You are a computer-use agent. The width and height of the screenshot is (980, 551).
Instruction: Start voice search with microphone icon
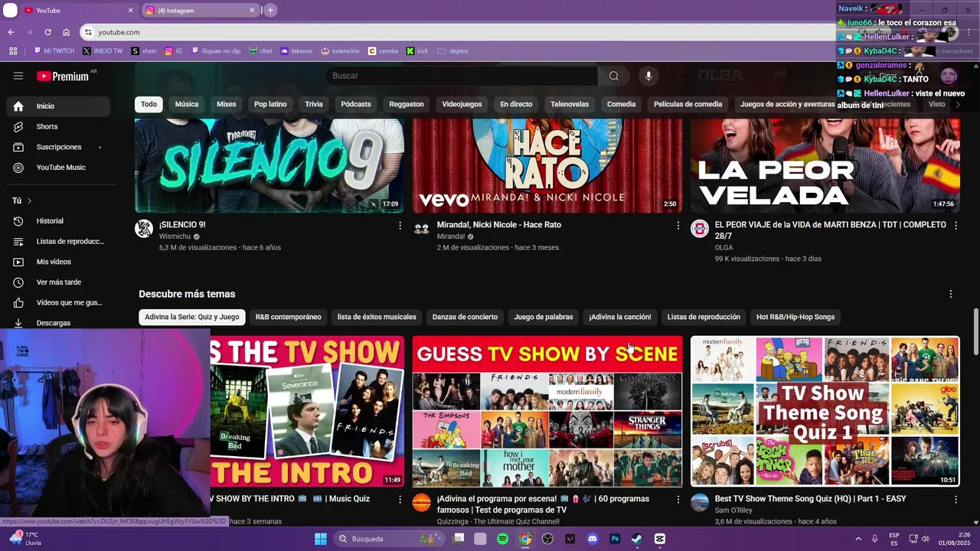point(648,76)
